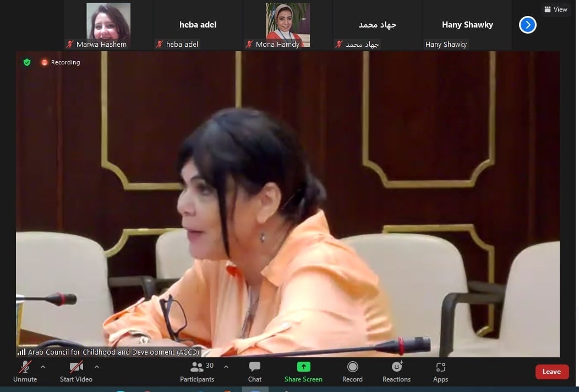
Task: Select Marwa Hashem's video thumbnail
Action: click(x=108, y=25)
